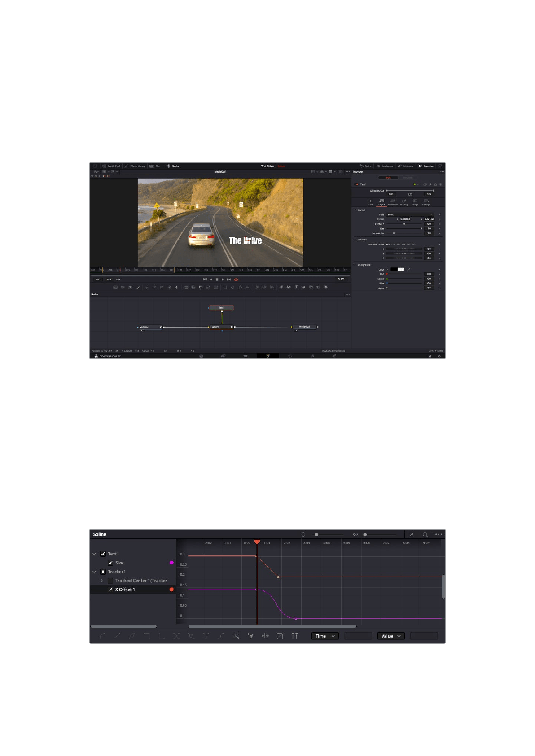Viewport: 535px width, 756px height.
Task: Collapse the Background section in Inspector
Action: (x=356, y=264)
